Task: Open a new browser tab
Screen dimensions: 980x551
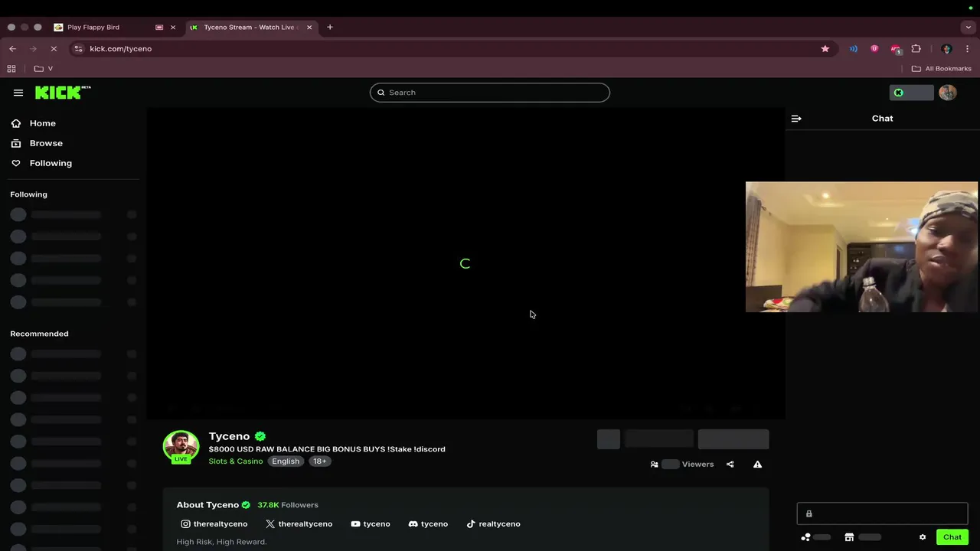Action: coord(330,27)
